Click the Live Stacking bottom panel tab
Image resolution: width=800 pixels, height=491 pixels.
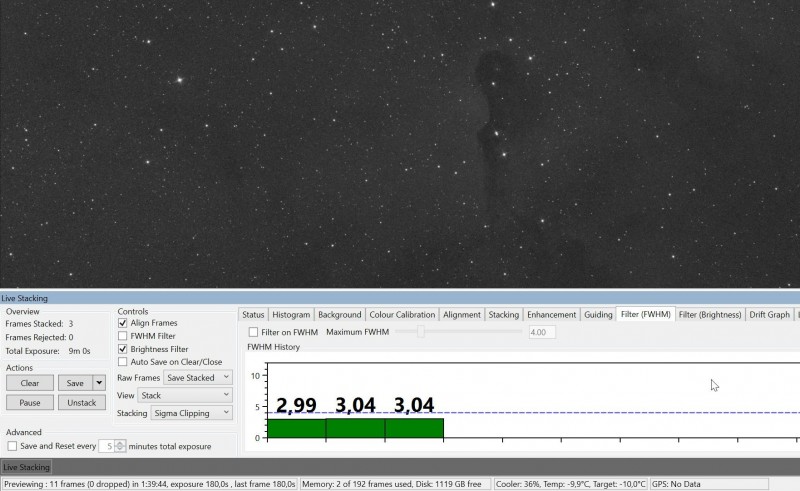(27, 467)
